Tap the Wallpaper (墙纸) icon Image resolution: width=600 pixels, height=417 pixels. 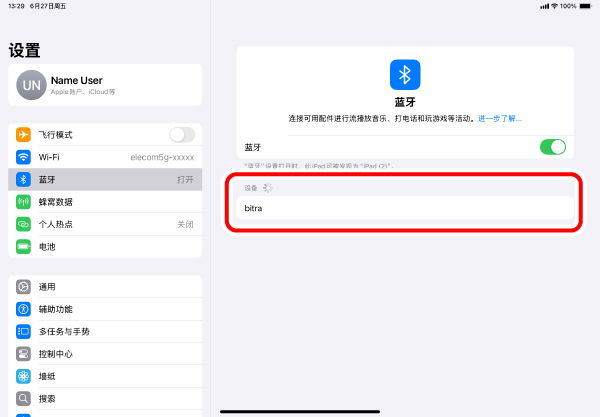click(24, 376)
